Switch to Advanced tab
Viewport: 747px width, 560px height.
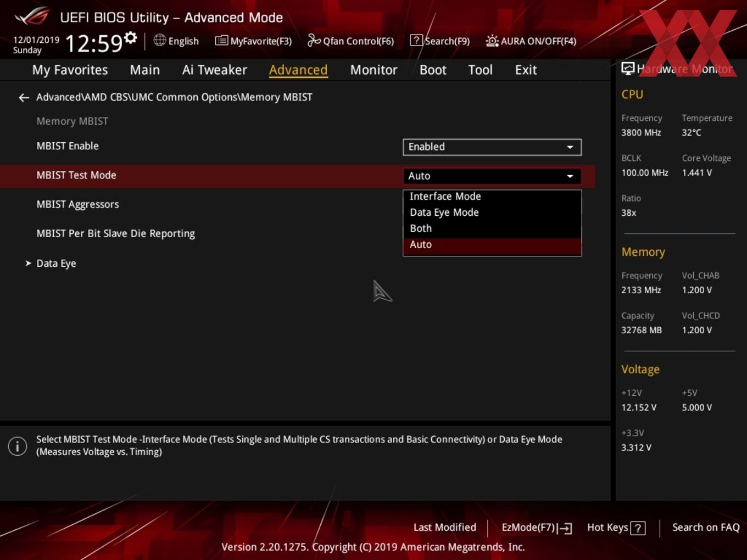point(298,70)
